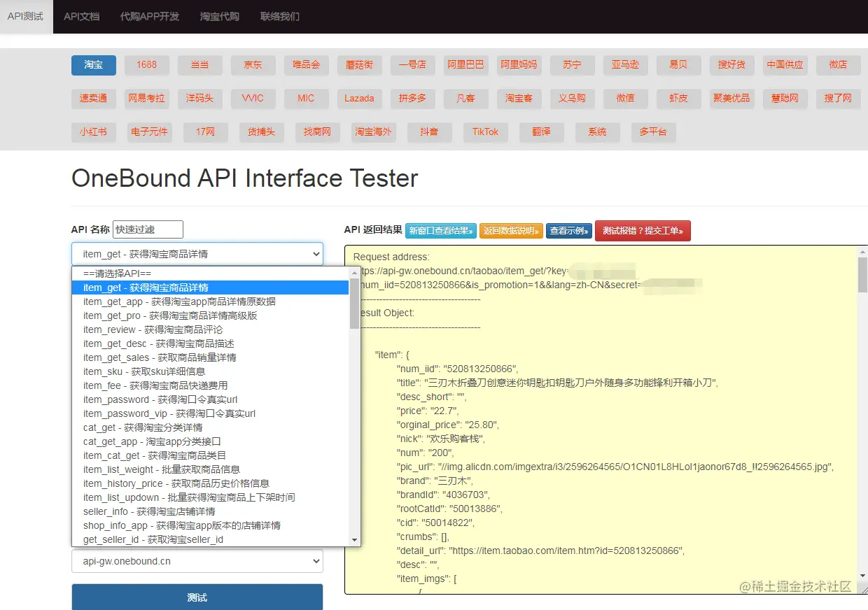Choose cat_get 分类详情 option

211,427
